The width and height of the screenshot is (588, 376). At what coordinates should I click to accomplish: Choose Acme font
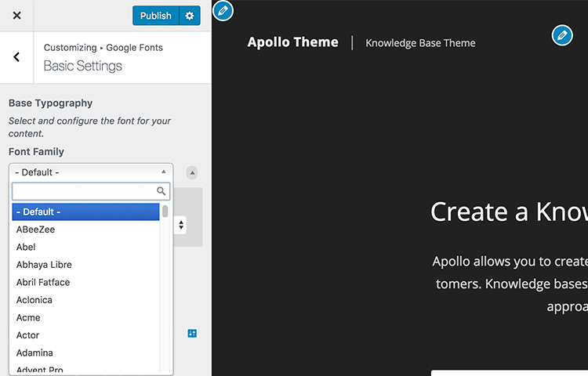[85, 317]
